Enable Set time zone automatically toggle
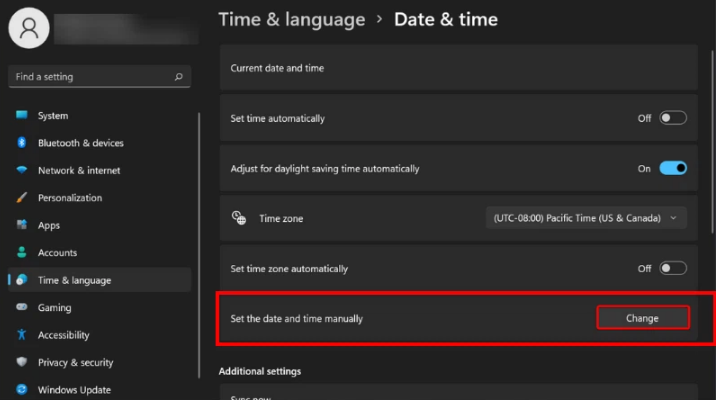The height and width of the screenshot is (400, 716). coord(673,268)
